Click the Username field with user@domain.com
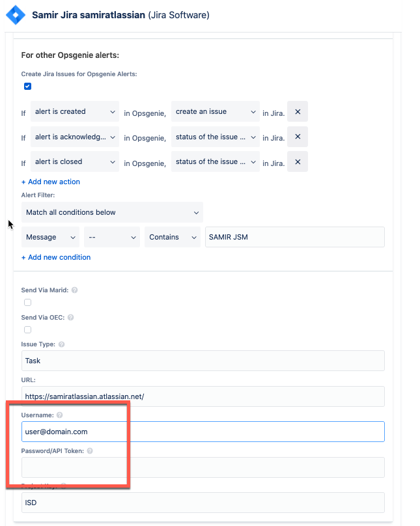The height and width of the screenshot is (526, 420). (x=203, y=432)
